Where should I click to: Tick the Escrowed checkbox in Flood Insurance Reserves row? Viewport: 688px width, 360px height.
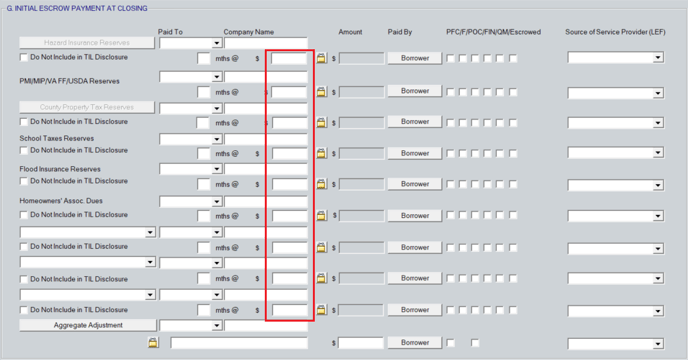click(512, 184)
